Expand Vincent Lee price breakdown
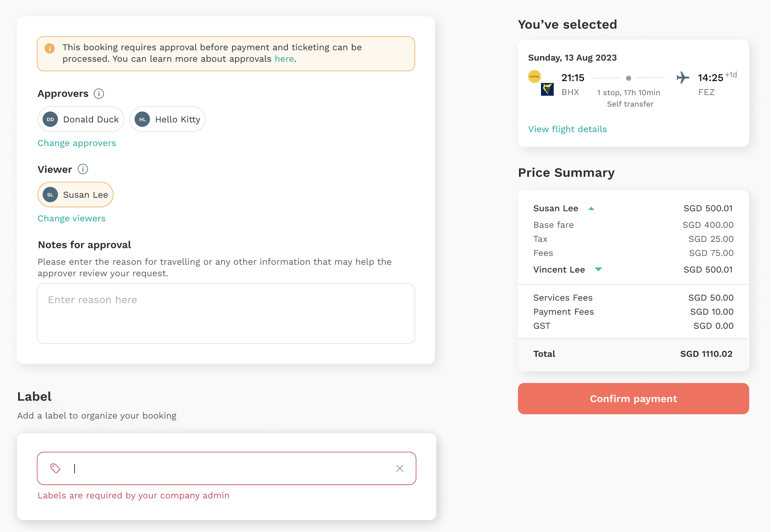 click(598, 270)
